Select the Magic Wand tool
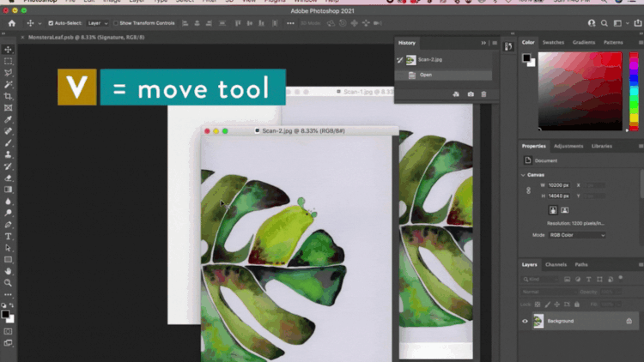This screenshot has width=644, height=362. (8, 85)
